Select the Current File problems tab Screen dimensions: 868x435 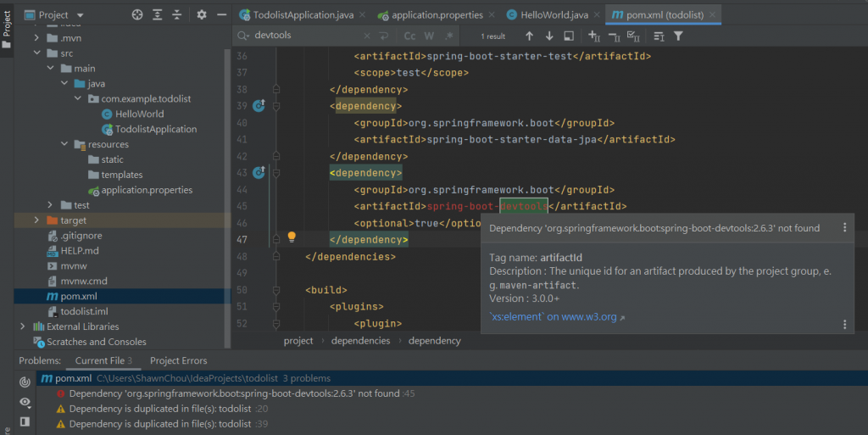click(103, 360)
